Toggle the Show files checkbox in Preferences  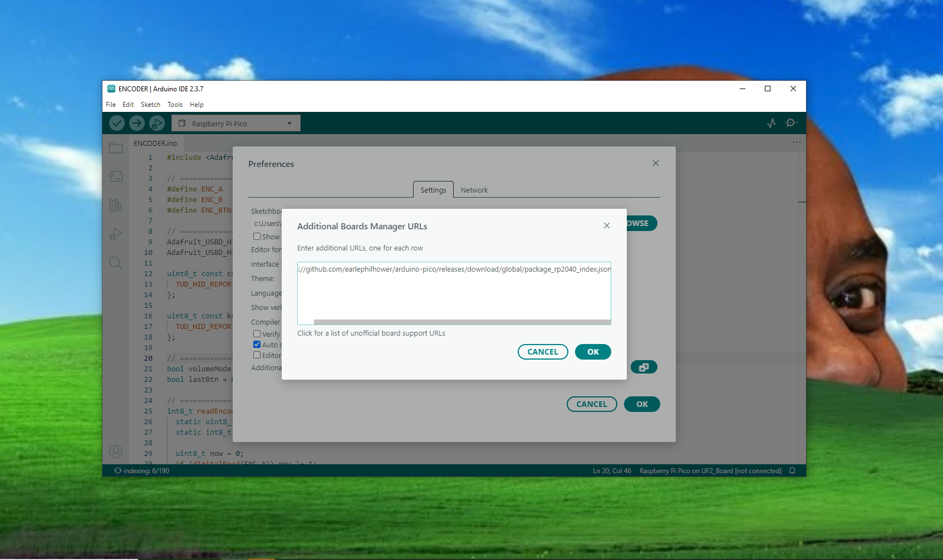(257, 237)
